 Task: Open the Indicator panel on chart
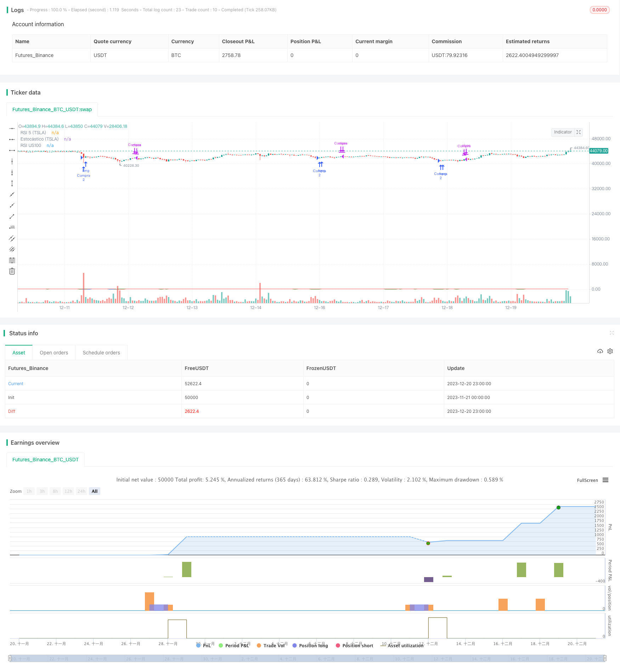[563, 132]
